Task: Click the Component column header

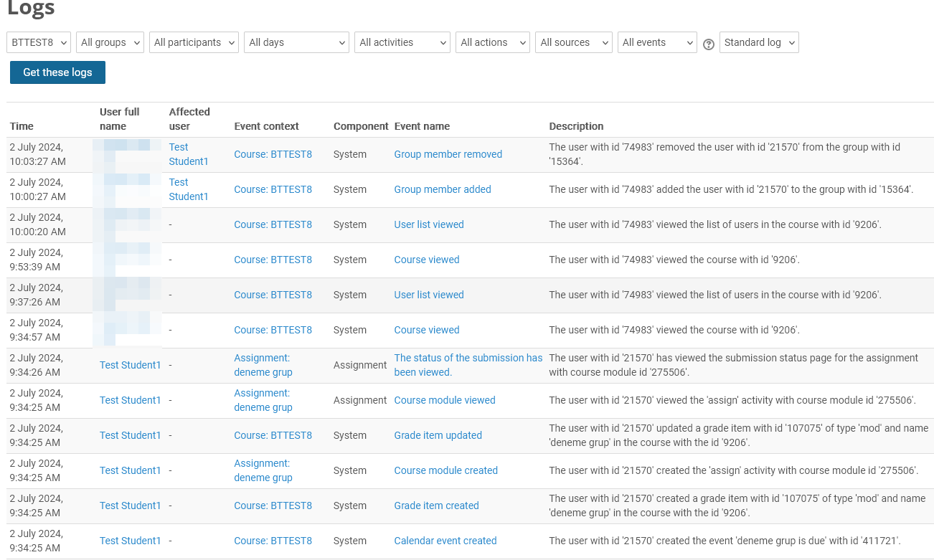Action: 361,126
